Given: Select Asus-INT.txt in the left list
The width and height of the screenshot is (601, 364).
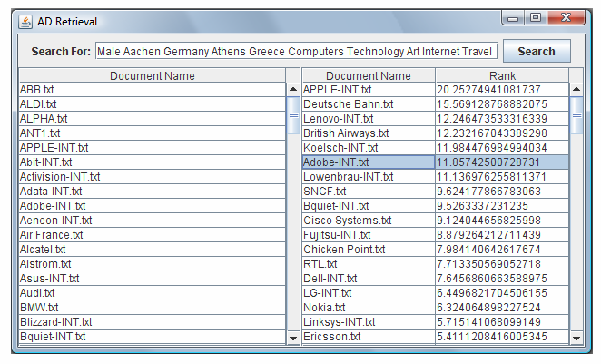Looking at the screenshot, I should pyautogui.click(x=153, y=279).
